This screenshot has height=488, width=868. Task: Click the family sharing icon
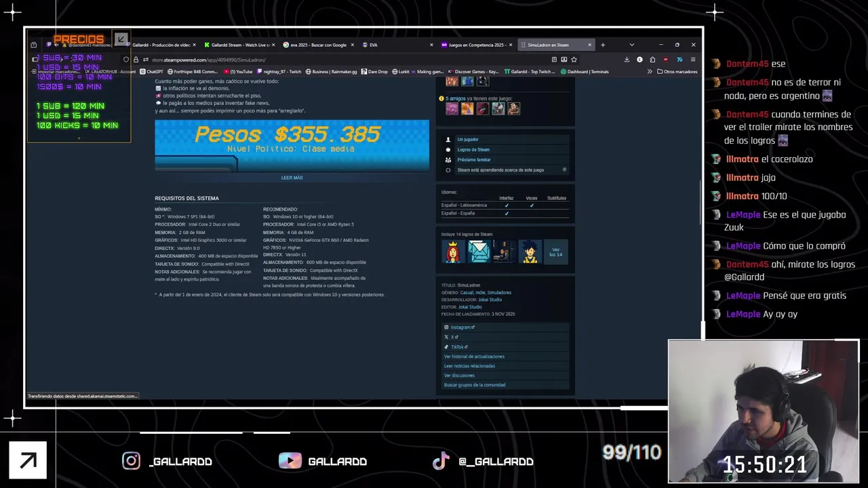(x=448, y=160)
